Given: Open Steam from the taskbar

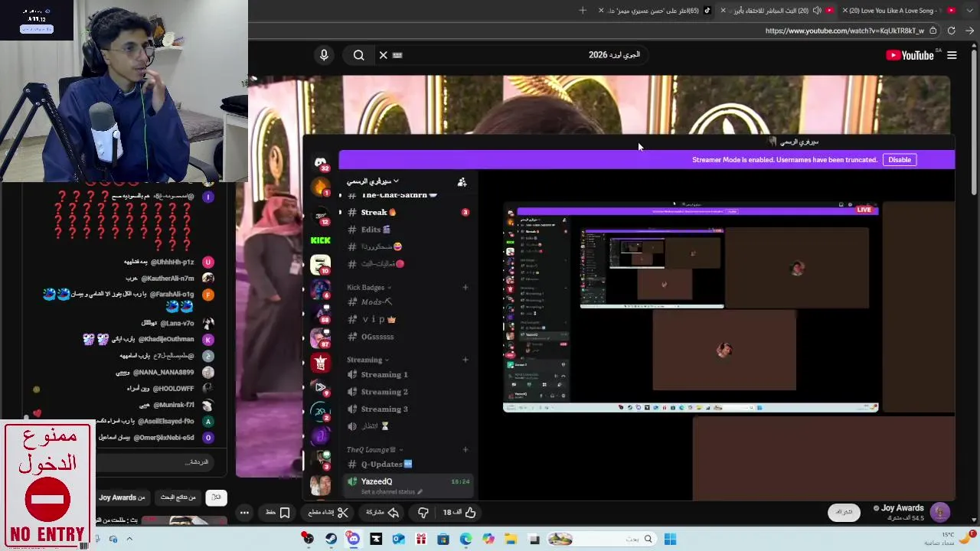Looking at the screenshot, I should coord(331,540).
